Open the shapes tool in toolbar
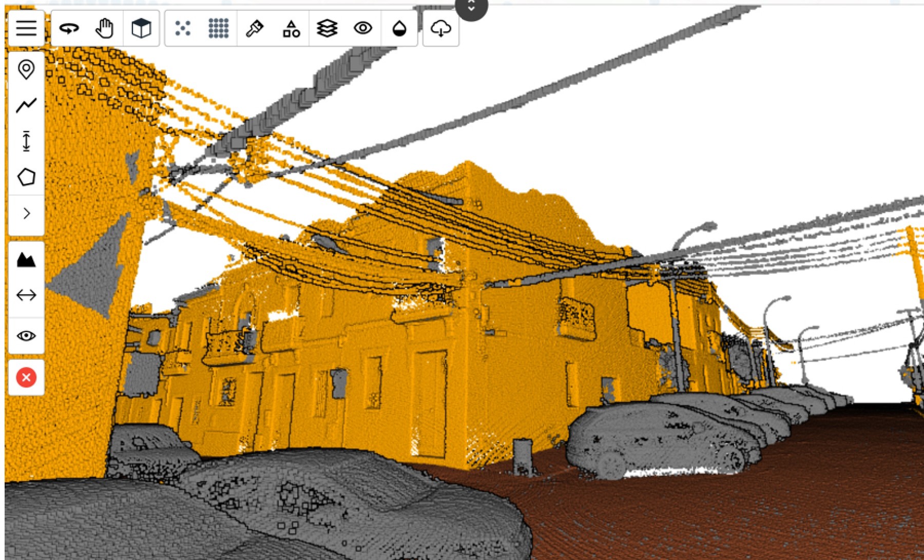The image size is (924, 560). (291, 29)
